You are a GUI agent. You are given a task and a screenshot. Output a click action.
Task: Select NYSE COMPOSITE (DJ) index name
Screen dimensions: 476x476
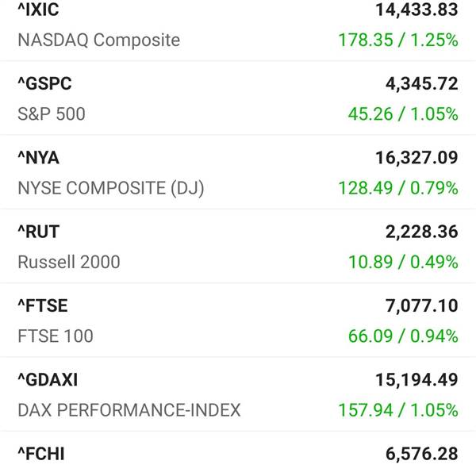tap(111, 188)
